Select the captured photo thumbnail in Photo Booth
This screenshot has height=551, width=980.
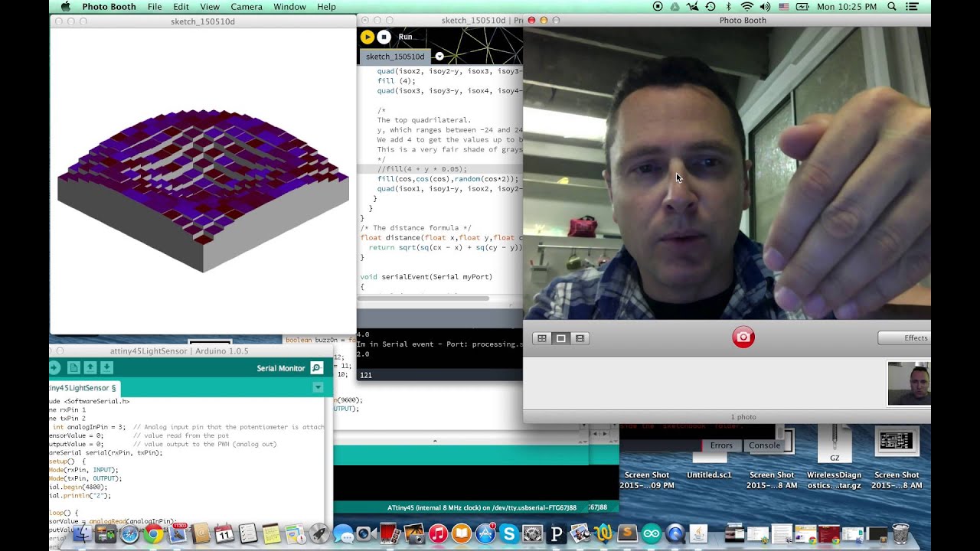pyautogui.click(x=909, y=383)
